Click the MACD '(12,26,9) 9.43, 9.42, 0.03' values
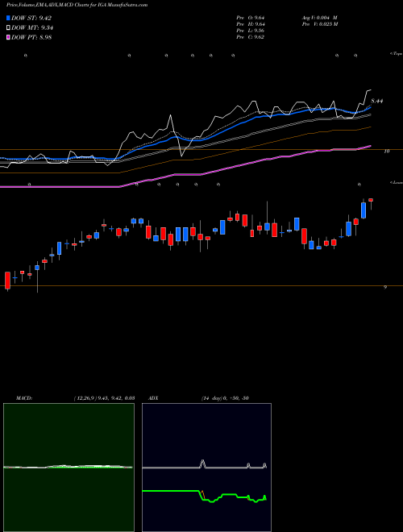 tap(104, 398)
